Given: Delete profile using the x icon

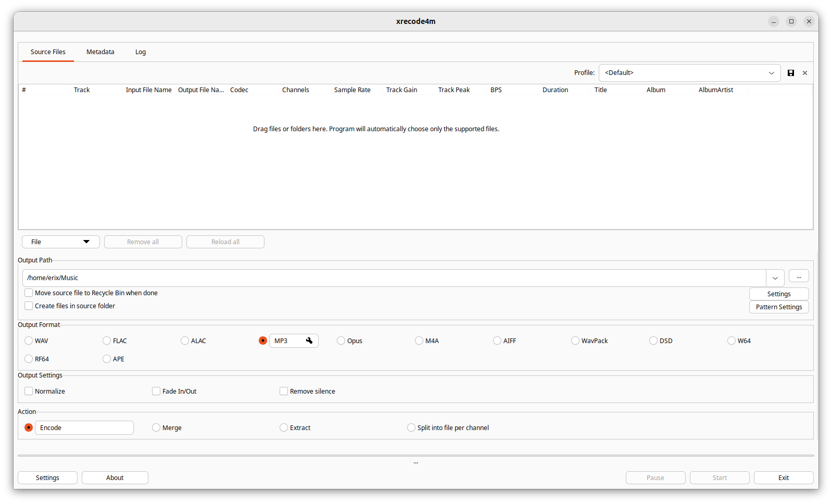Looking at the screenshot, I should point(805,73).
